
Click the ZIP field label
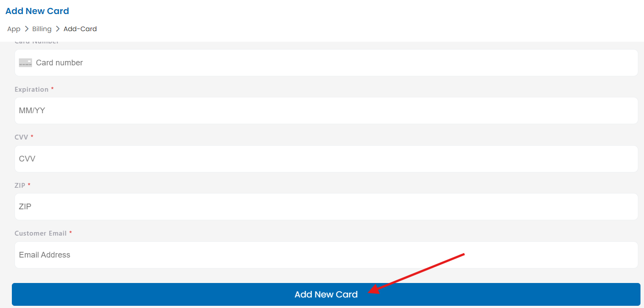(x=20, y=186)
